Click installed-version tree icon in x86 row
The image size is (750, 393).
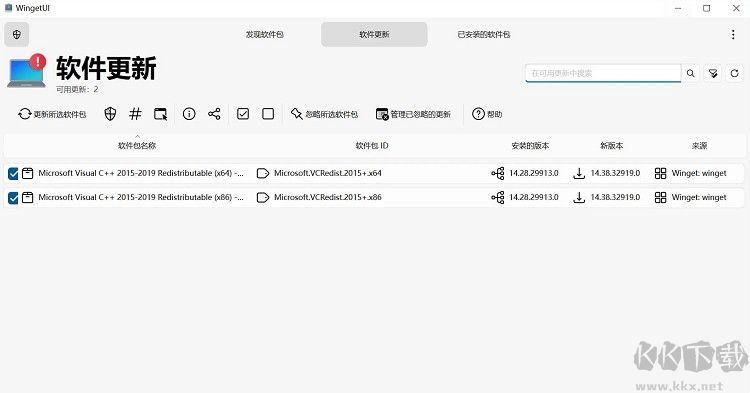497,197
